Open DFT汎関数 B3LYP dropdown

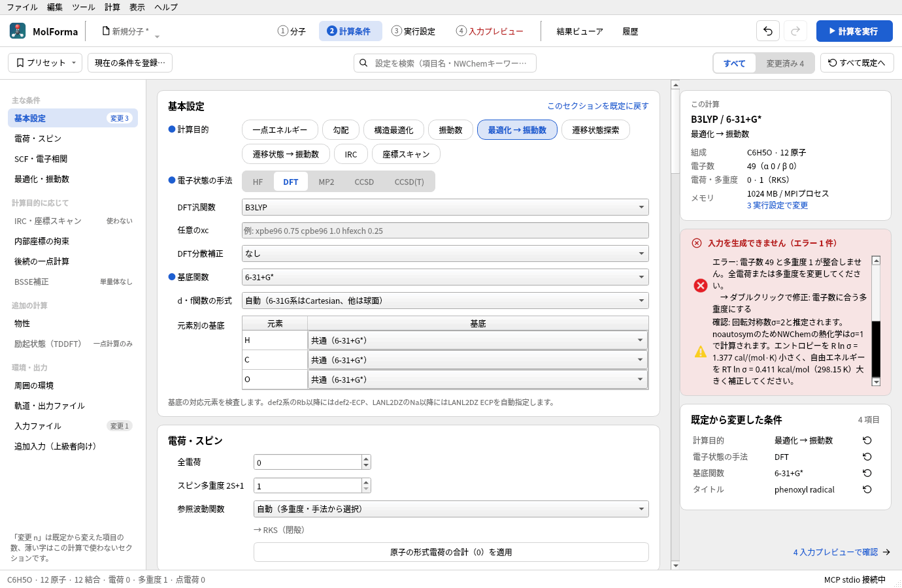point(445,207)
